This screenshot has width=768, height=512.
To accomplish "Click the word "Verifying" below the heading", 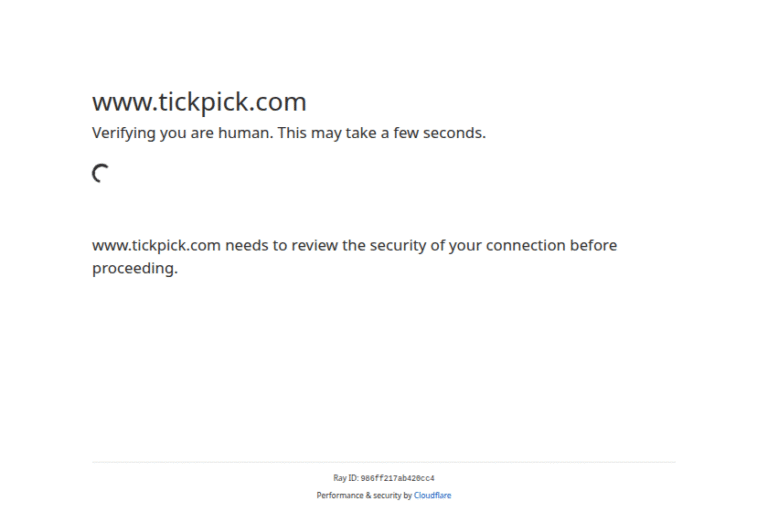I will (x=125, y=133).
